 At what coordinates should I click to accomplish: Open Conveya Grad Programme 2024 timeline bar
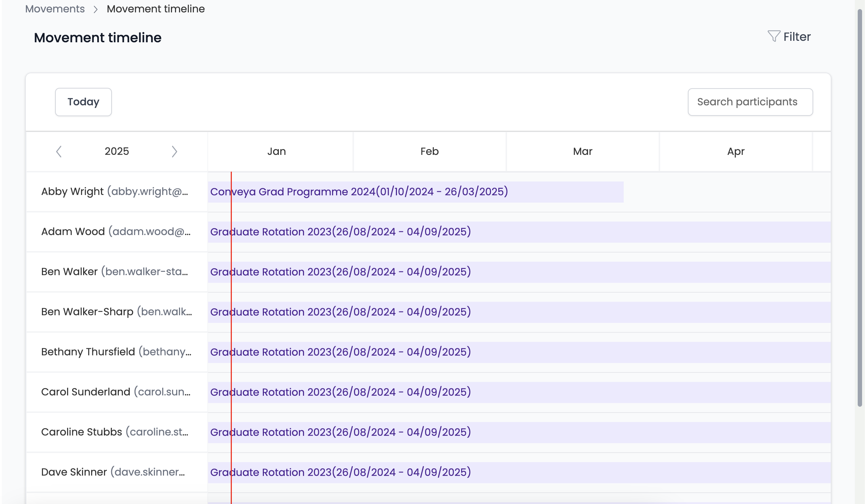[416, 192]
